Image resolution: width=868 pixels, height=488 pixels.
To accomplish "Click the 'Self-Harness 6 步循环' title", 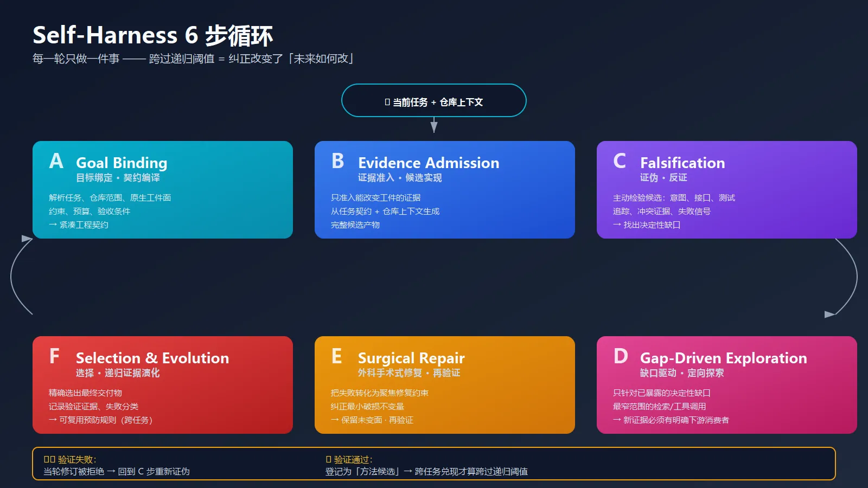I will (152, 35).
